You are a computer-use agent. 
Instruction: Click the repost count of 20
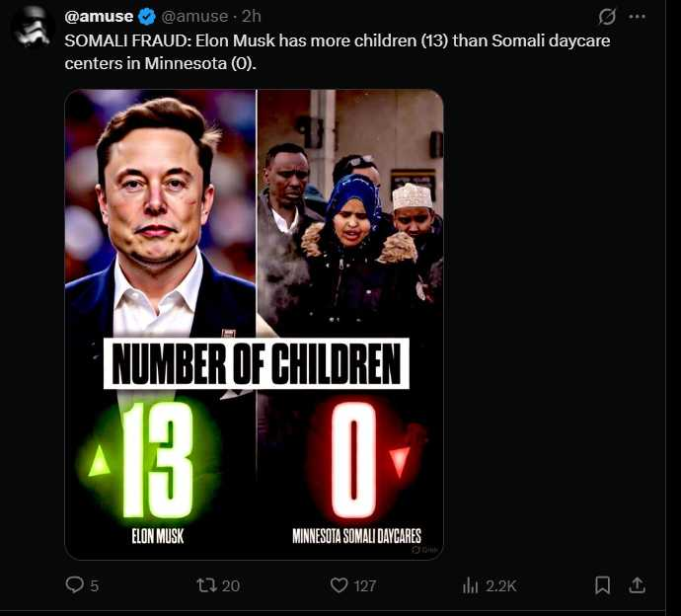(231, 585)
